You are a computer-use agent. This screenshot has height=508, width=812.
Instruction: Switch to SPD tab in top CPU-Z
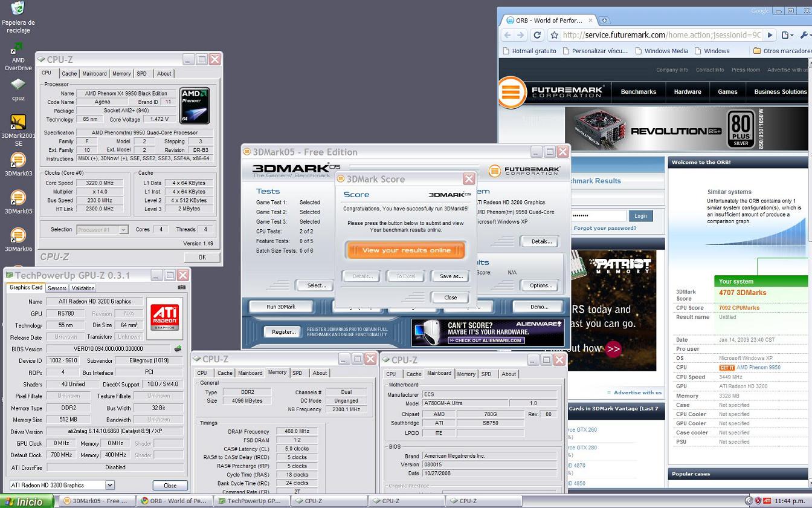point(141,74)
